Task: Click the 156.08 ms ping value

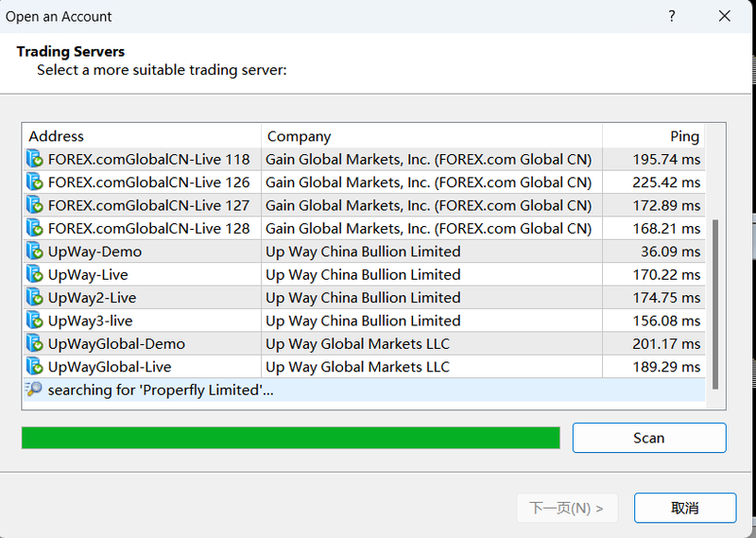Action: pyautogui.click(x=666, y=321)
